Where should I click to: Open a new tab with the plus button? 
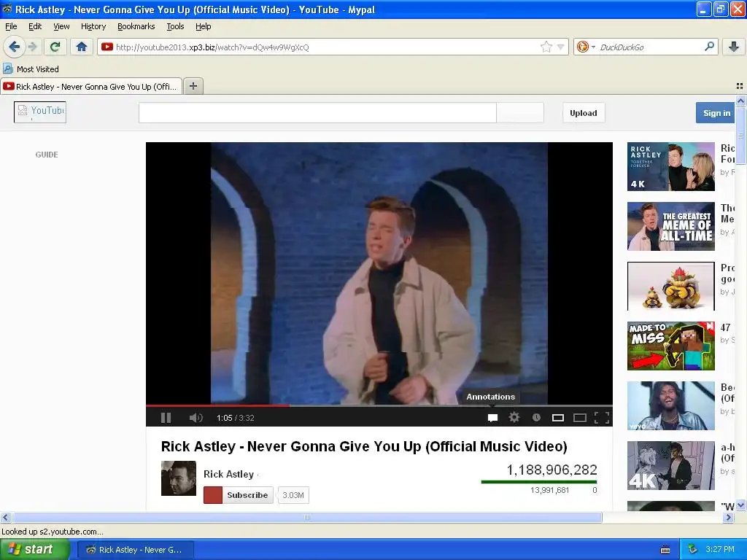point(193,86)
